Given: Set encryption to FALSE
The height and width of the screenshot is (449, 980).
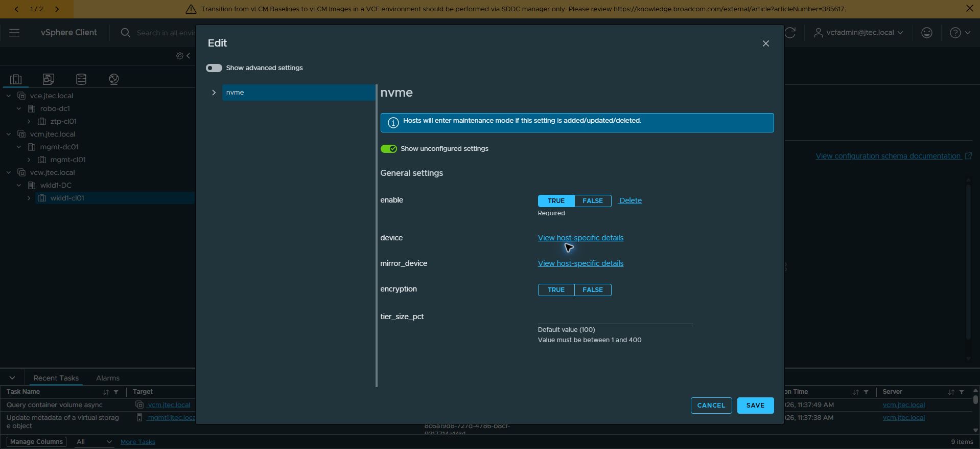Looking at the screenshot, I should 593,290.
